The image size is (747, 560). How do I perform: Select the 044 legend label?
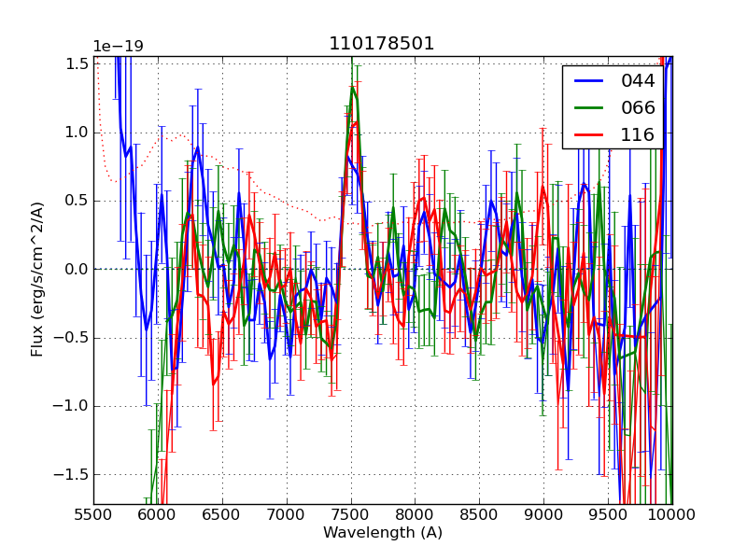point(638,80)
